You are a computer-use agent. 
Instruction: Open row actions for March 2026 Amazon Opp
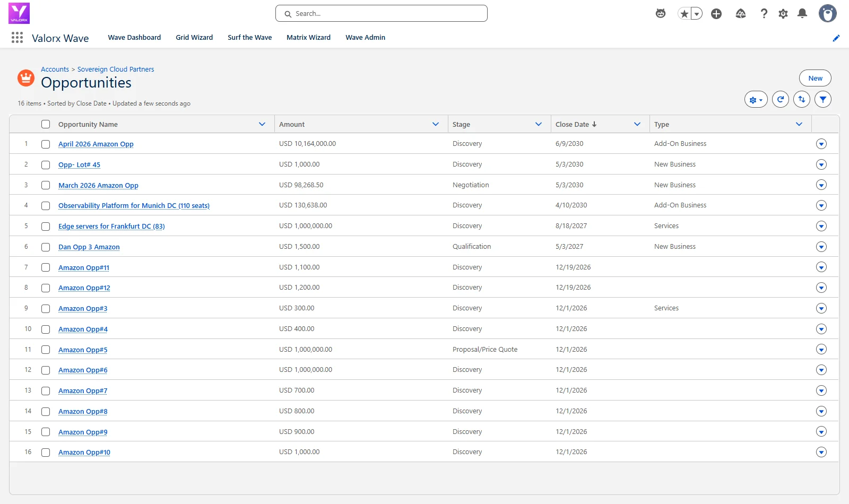pyautogui.click(x=821, y=185)
